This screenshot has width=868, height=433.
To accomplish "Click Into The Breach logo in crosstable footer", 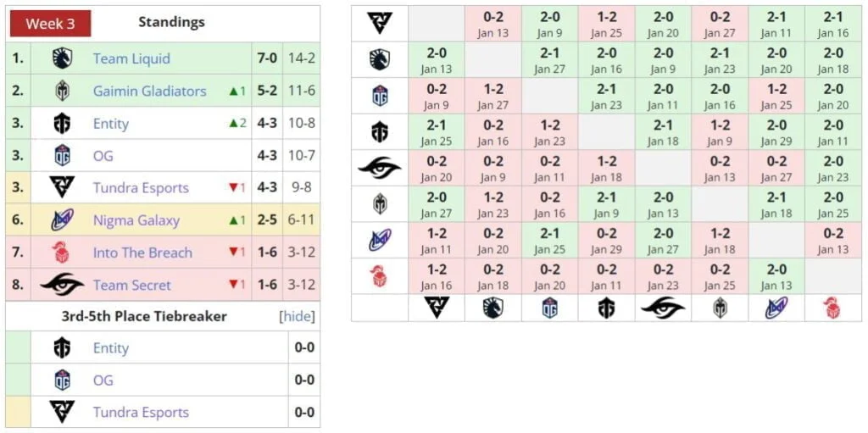I will tap(832, 308).
